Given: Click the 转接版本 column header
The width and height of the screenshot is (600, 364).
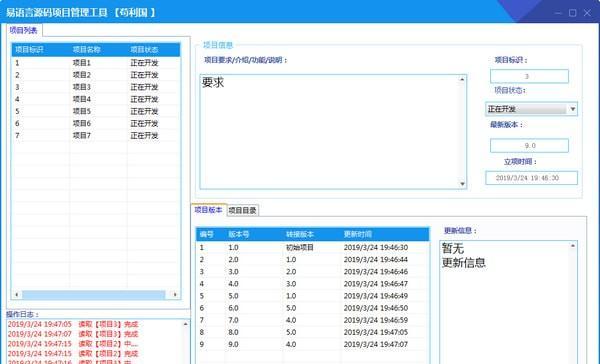Looking at the screenshot, I should [x=312, y=234].
